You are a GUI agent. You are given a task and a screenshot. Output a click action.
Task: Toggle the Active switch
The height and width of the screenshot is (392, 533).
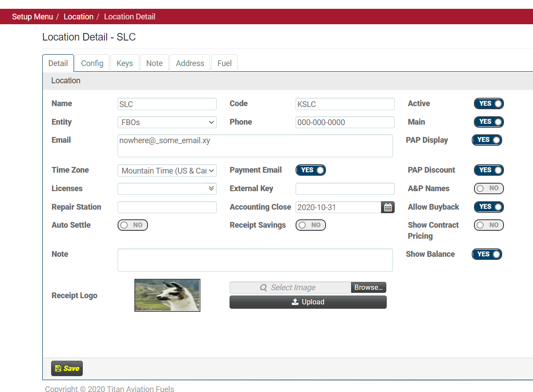click(x=489, y=104)
